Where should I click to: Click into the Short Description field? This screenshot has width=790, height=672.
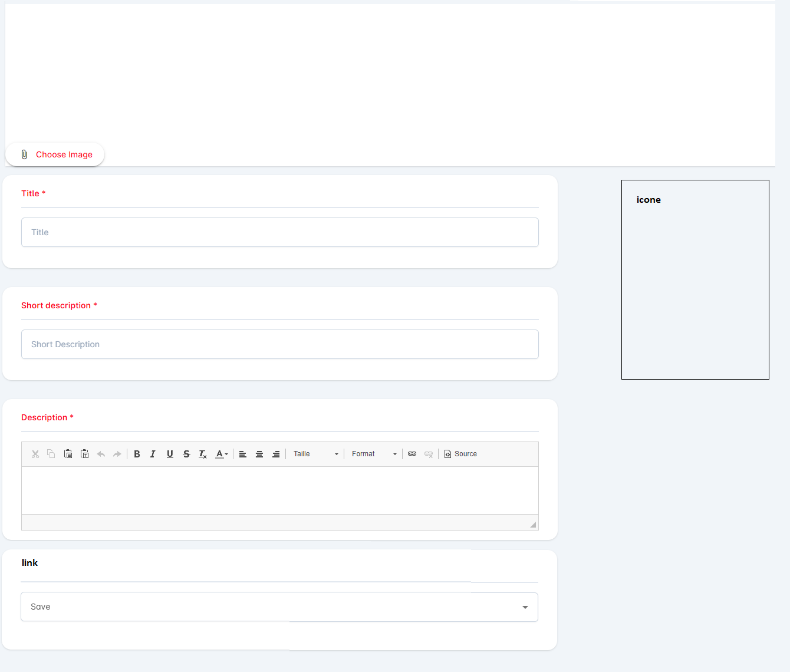[279, 344]
